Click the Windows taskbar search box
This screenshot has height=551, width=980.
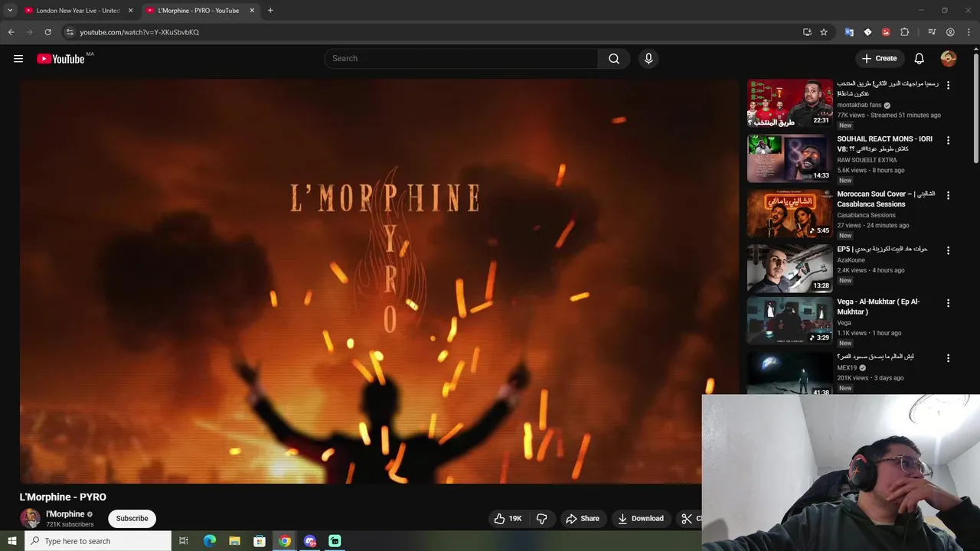(97, 541)
